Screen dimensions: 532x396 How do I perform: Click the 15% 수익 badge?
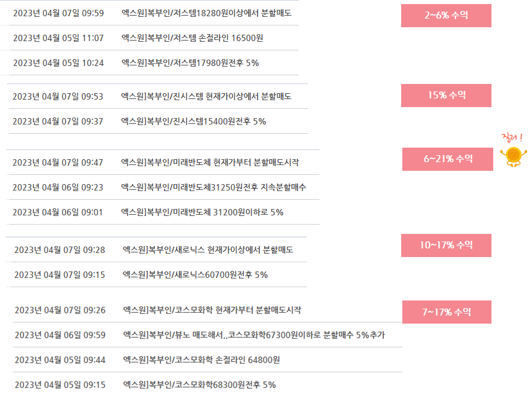446,96
